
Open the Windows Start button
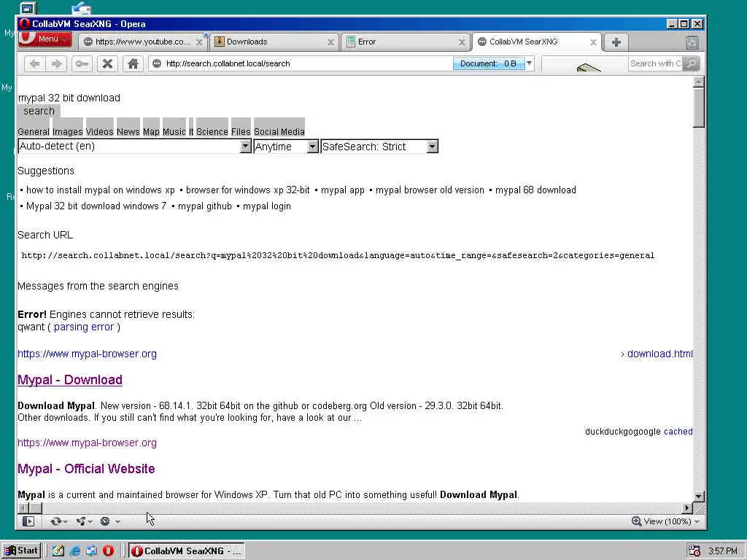tap(21, 551)
